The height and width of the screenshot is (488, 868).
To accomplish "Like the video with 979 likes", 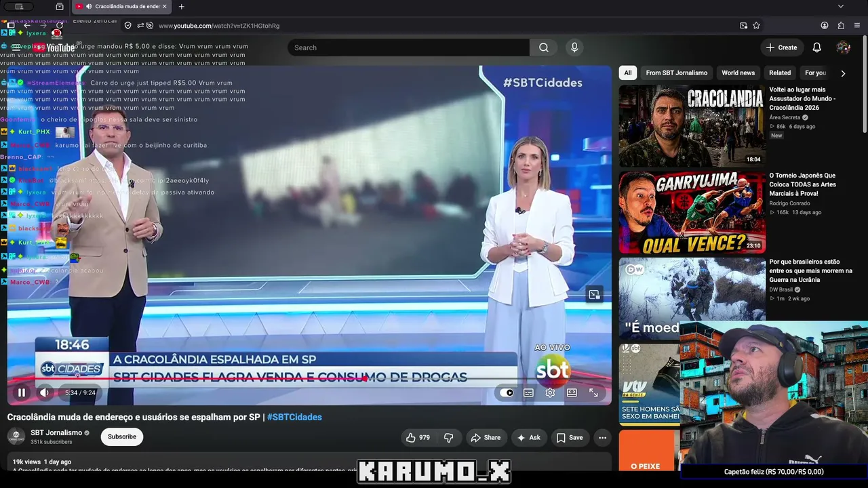I will tap(418, 438).
